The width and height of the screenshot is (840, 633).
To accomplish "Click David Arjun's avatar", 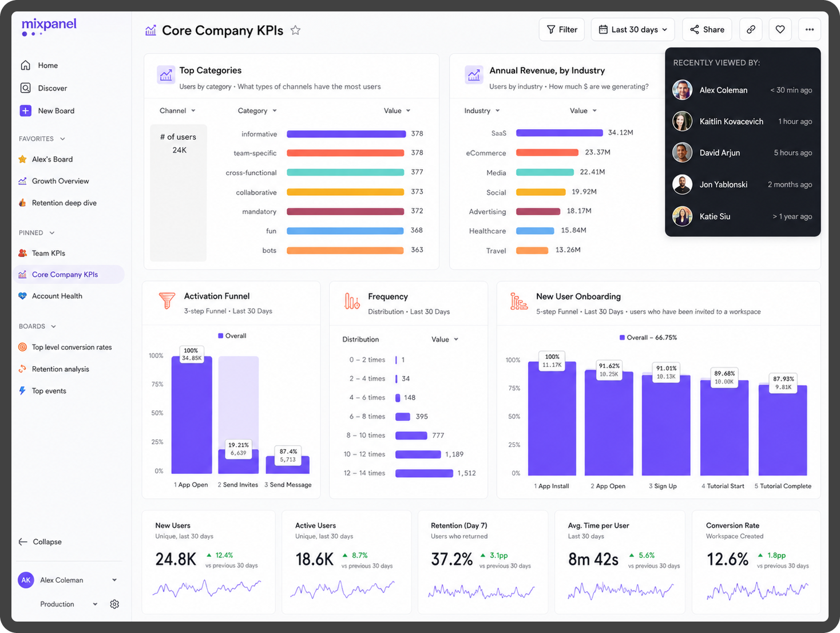I will point(682,153).
